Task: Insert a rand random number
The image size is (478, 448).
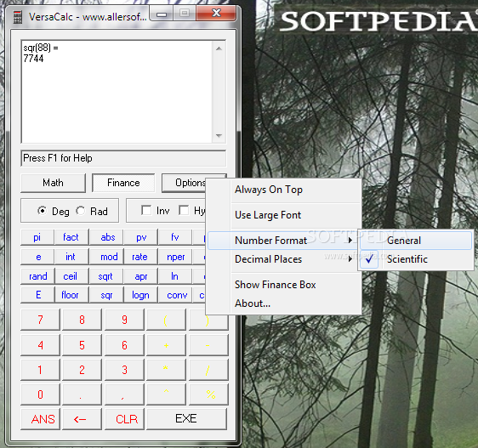Action: click(38, 276)
